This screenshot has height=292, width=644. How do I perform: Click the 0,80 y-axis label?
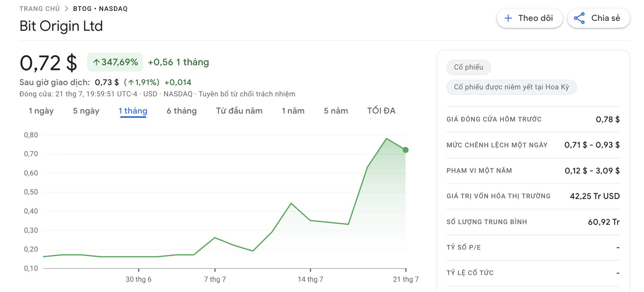click(31, 135)
